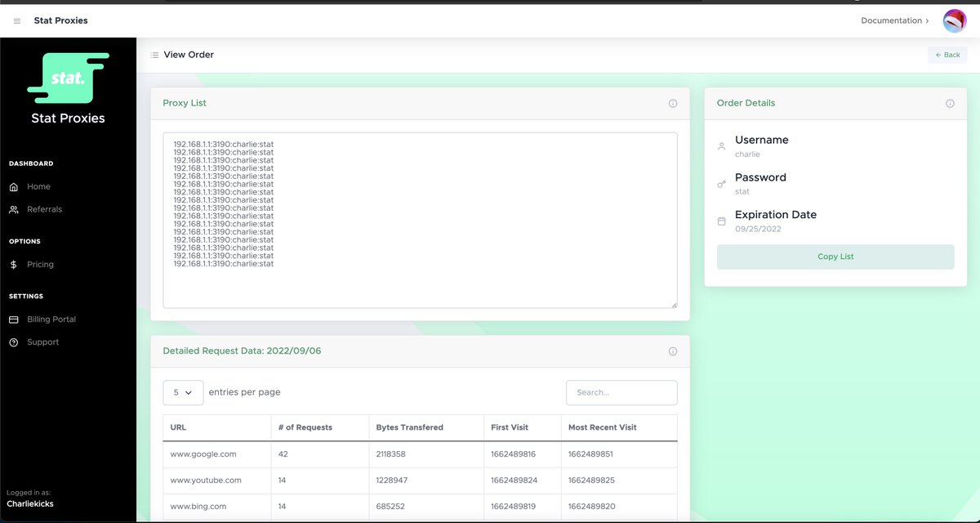
Task: Open the Billing Portal
Action: tap(51, 320)
